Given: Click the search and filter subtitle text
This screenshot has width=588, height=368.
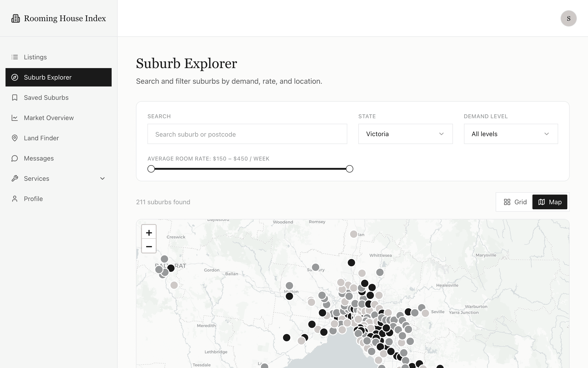Looking at the screenshot, I should [x=229, y=81].
